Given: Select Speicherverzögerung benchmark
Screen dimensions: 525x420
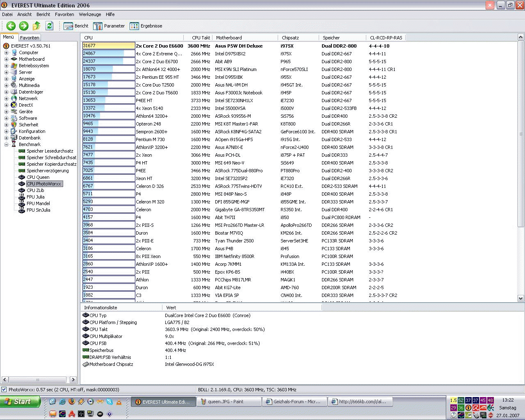Looking at the screenshot, I should point(48,171).
